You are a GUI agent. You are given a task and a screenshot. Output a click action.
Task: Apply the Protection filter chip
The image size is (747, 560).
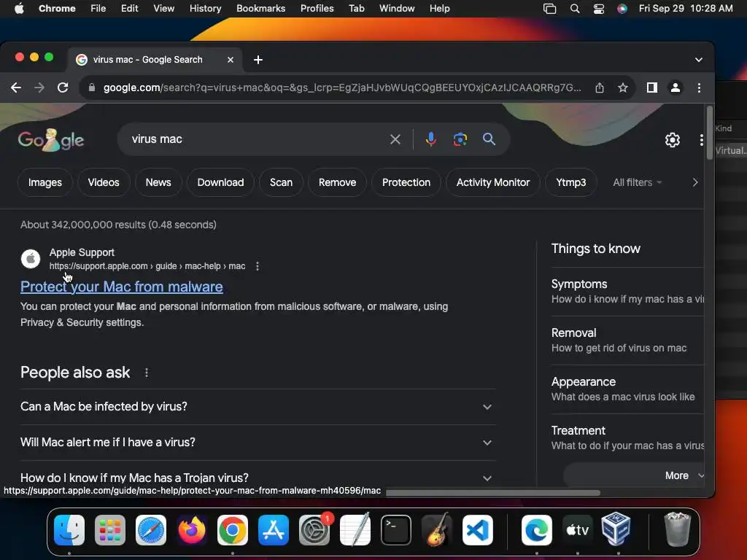pos(406,182)
